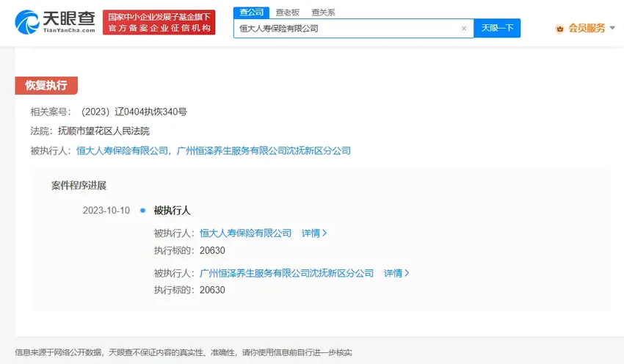Screen dimensions: 624x364
Task: Select court name 抚顺市望花区人民法院
Action: tap(104, 131)
